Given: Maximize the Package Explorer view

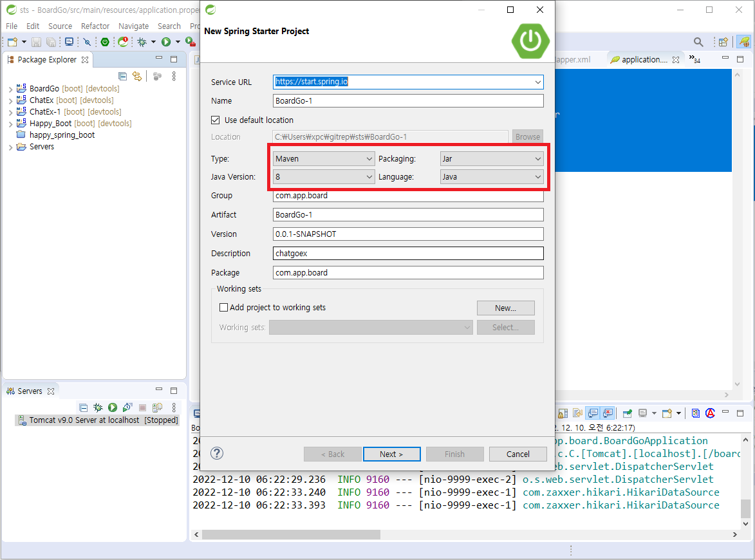Looking at the screenshot, I should (x=174, y=59).
